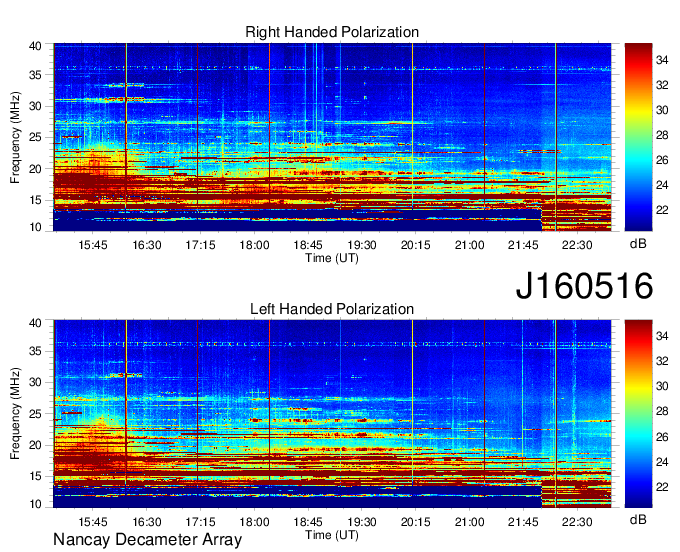This screenshot has height=552, width=680.
Task: Click the 15 MHz tick on Left Handed plot
Action: tap(36, 476)
